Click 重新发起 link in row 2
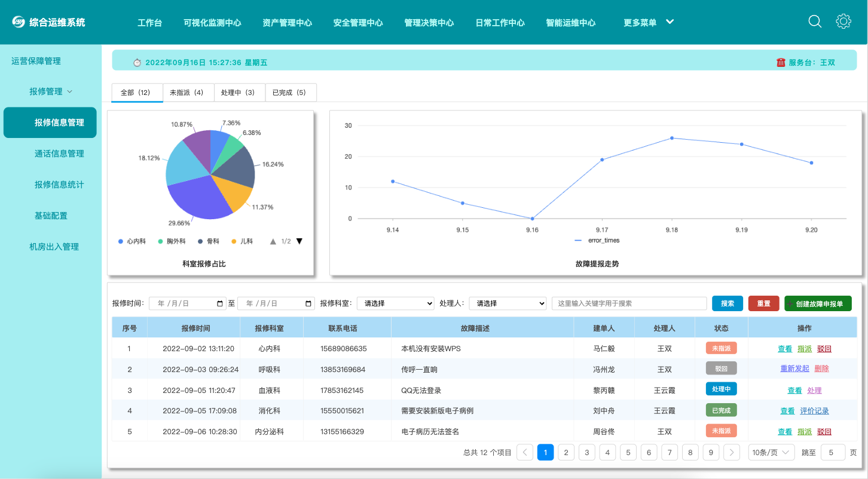The height and width of the screenshot is (479, 868). [x=794, y=369]
